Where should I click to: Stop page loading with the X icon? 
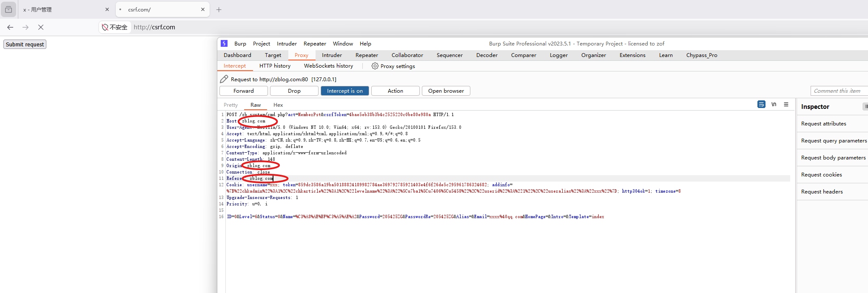coord(41,27)
